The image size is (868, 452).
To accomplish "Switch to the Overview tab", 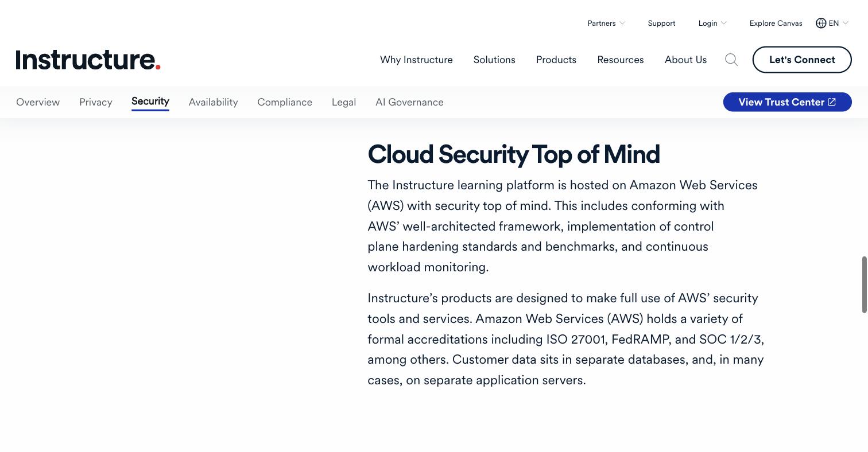I will 38,102.
